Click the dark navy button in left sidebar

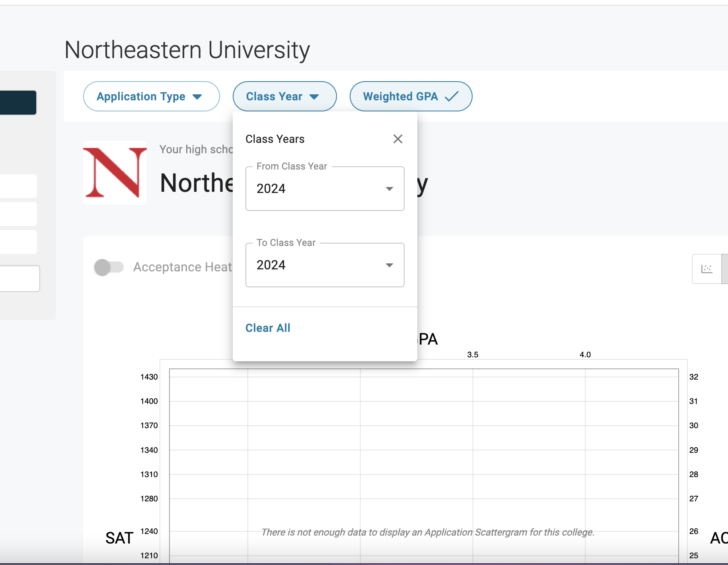[x=18, y=103]
